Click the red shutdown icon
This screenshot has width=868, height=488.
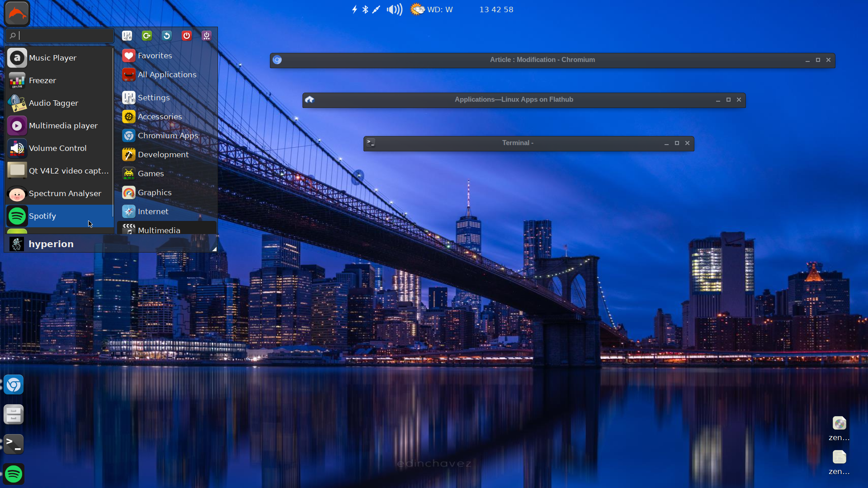[186, 36]
